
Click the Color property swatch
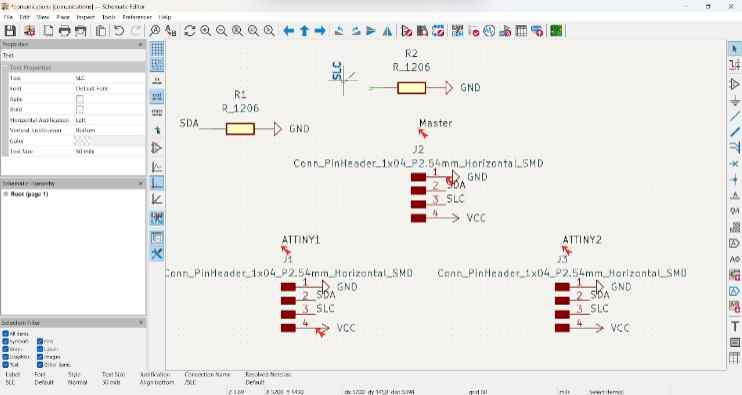82,141
